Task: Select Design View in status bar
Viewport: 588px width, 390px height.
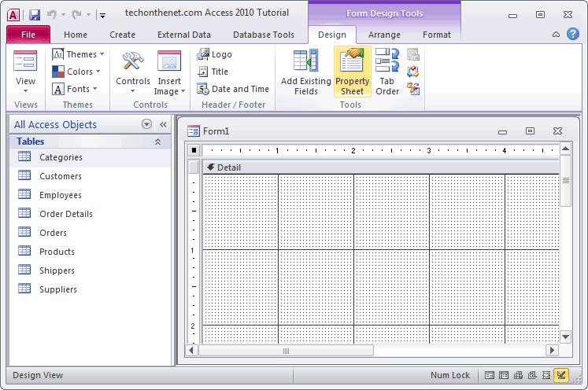Action: pos(561,375)
